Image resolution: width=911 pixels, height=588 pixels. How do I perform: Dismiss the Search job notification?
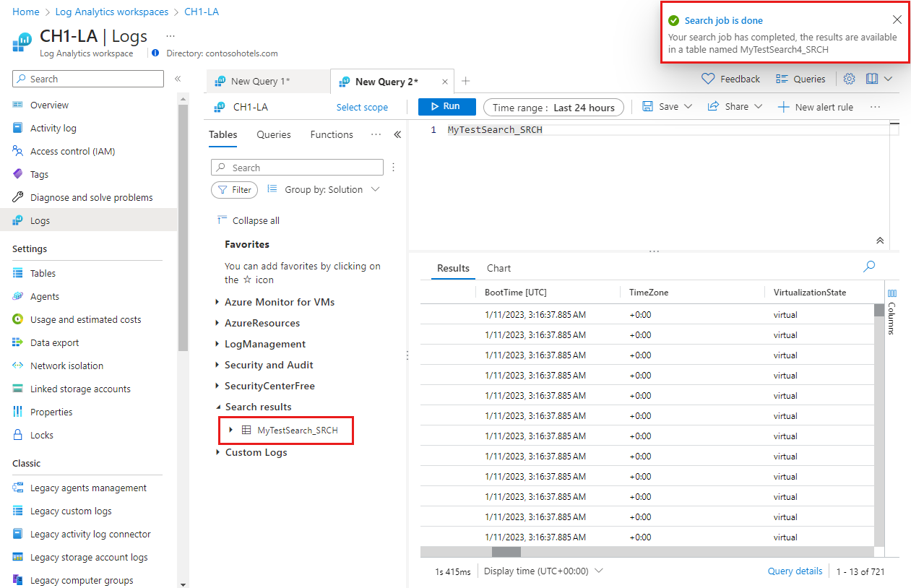point(897,20)
